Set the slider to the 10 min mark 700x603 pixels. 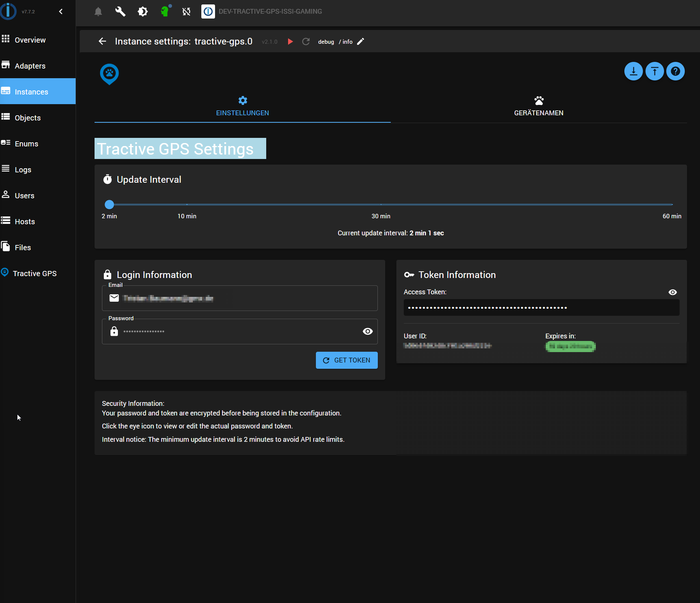coord(187,204)
